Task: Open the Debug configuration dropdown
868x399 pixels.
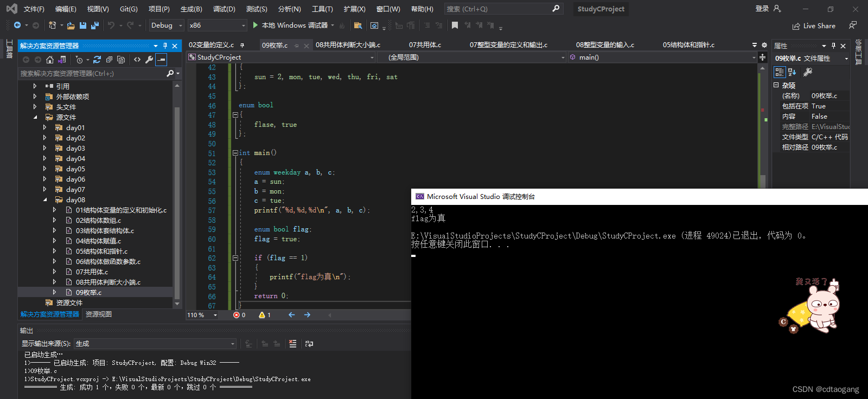Action: pos(167,25)
